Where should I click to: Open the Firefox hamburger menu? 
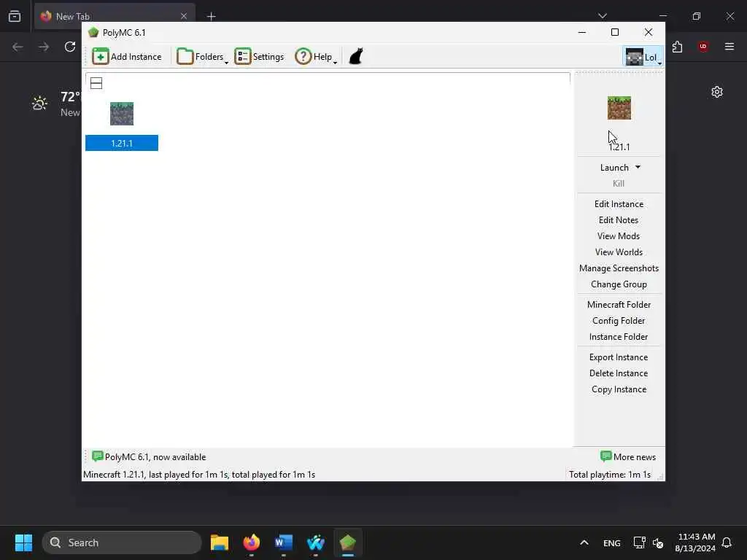click(x=729, y=47)
